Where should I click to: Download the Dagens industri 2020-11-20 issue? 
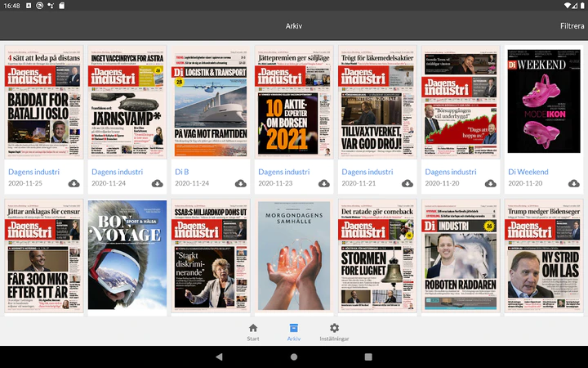tap(490, 183)
